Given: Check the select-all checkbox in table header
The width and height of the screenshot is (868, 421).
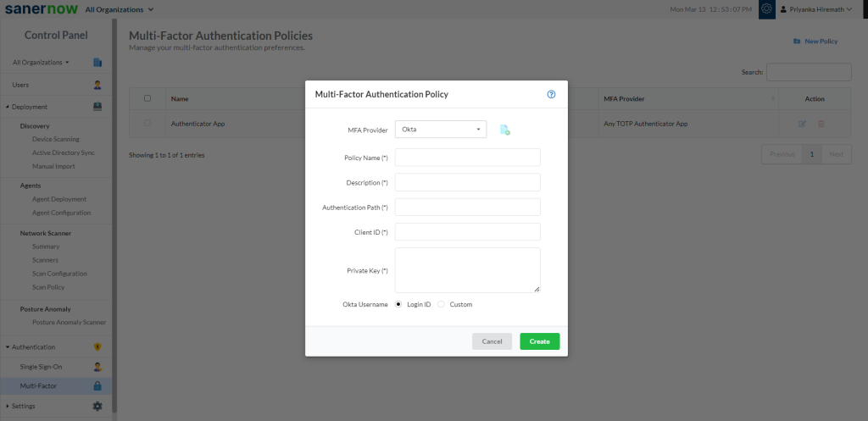Looking at the screenshot, I should click(x=147, y=98).
